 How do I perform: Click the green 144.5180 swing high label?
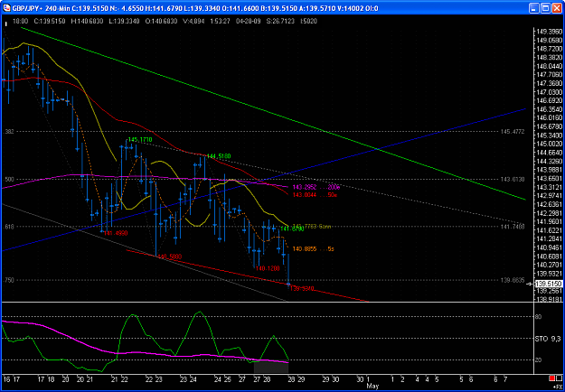219,156
